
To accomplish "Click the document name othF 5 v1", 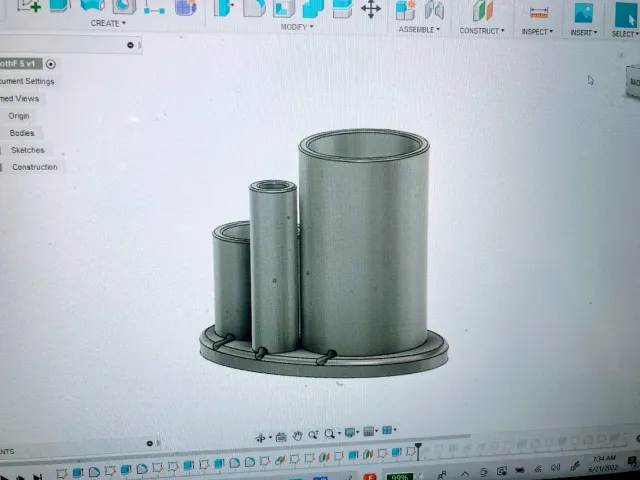I will tap(20, 64).
